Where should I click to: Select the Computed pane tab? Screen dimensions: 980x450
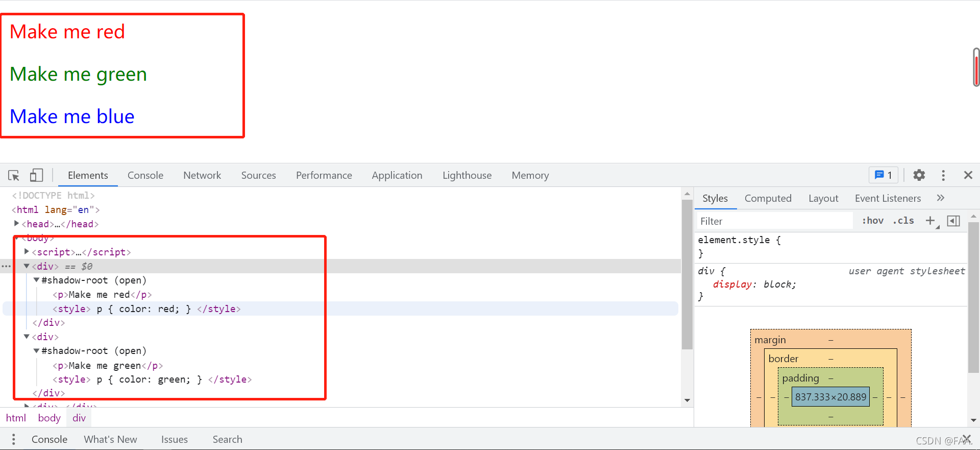768,198
